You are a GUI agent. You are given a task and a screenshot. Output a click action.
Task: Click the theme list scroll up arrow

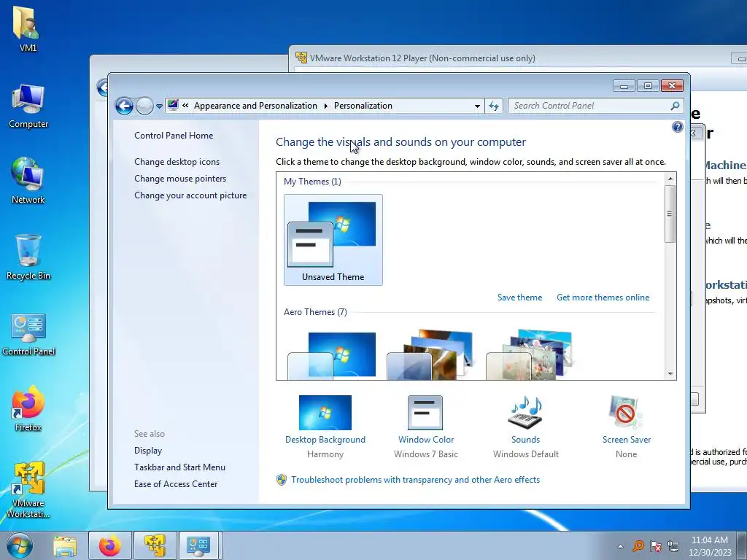tap(670, 179)
